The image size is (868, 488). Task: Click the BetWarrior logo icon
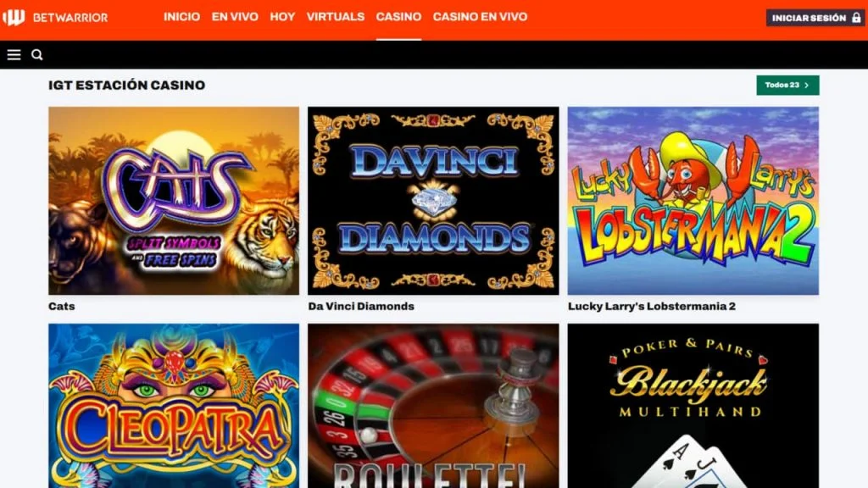point(14,17)
